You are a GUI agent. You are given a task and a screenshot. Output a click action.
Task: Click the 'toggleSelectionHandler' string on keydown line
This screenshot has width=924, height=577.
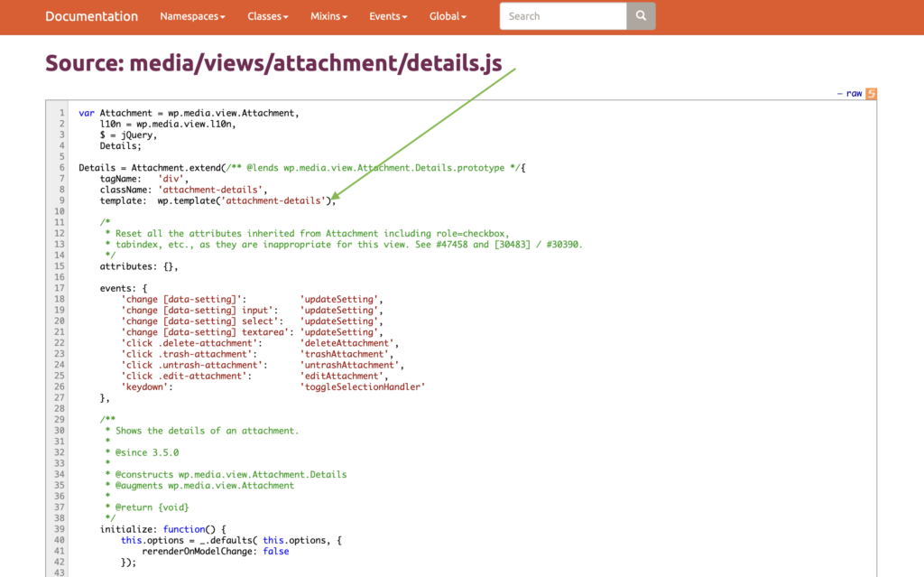point(362,386)
